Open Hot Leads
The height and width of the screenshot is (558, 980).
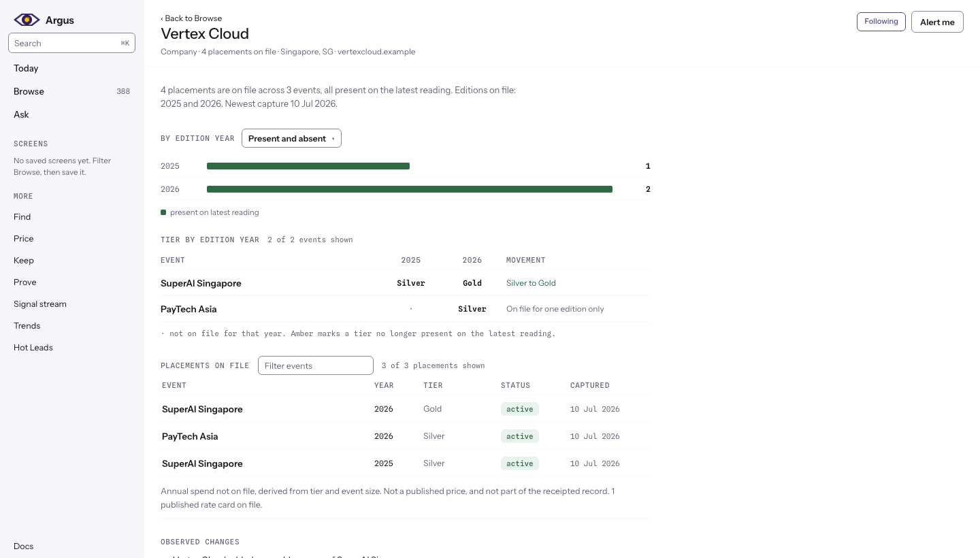click(x=33, y=347)
